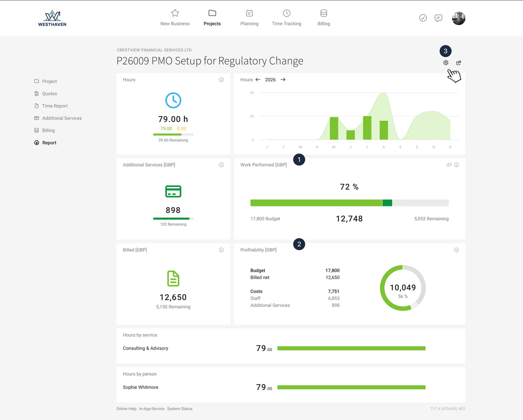Click the Crestview Financial Services Ltd label
The image size is (523, 420).
[154, 50]
